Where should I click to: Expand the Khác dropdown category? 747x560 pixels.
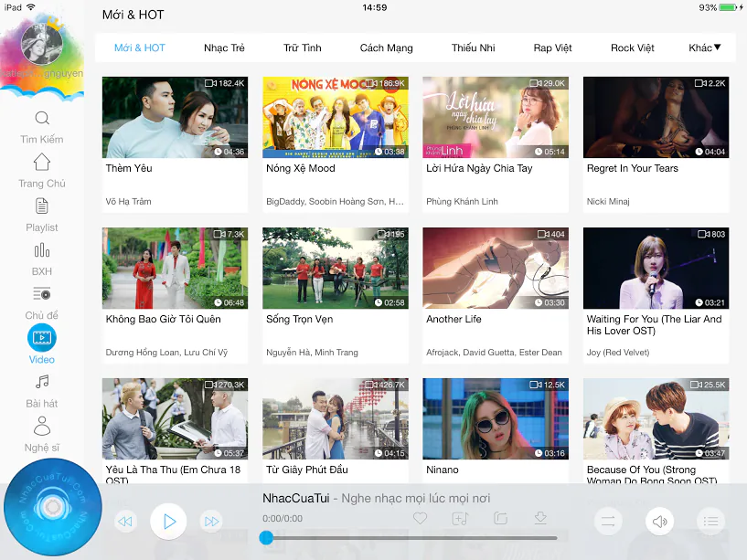[705, 48]
